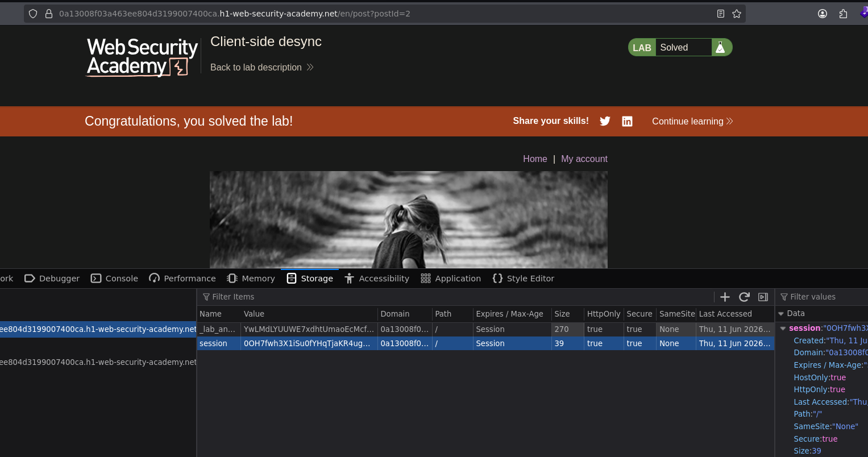The image size is (868, 457).
Task: Open the Firefox account icon
Action: [823, 14]
